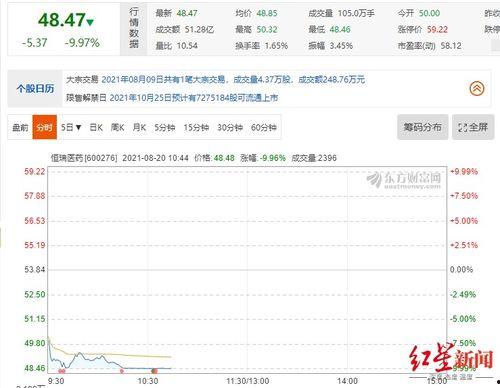This screenshot has width=500, height=388.
Task: Show the 60分钟 interval chart
Action: [264, 127]
